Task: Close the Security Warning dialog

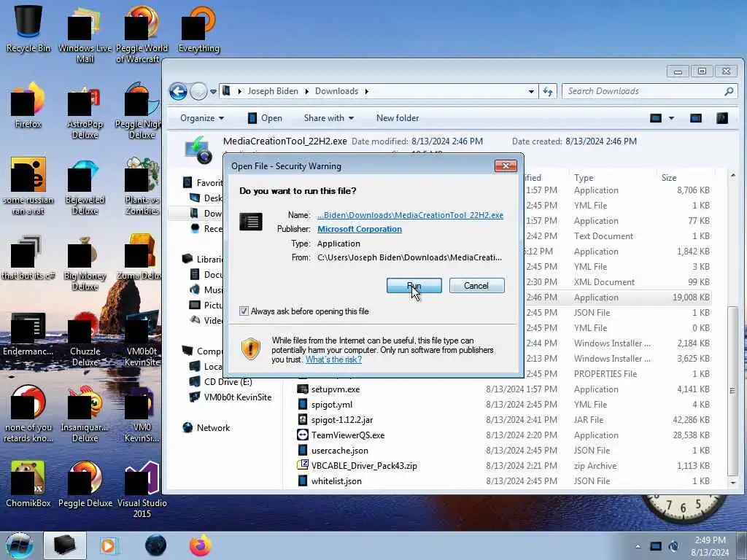Action: pos(506,166)
